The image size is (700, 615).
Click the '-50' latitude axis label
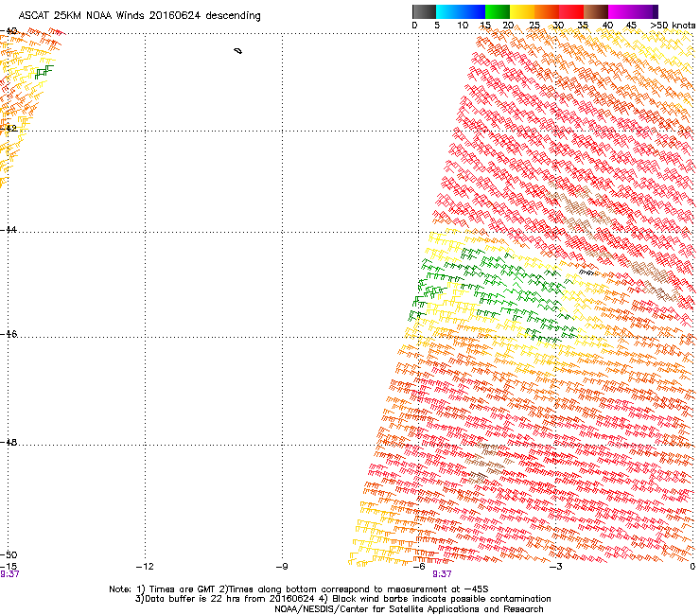click(x=9, y=554)
